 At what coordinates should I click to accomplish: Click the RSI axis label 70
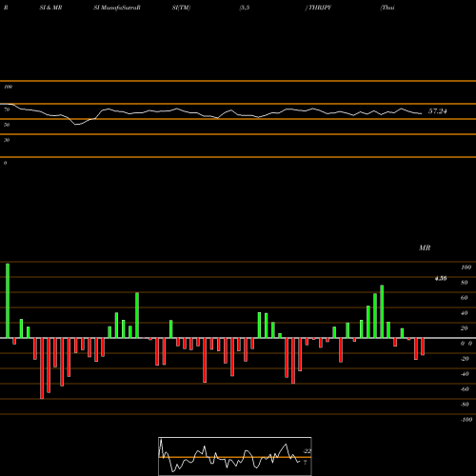point(7,109)
